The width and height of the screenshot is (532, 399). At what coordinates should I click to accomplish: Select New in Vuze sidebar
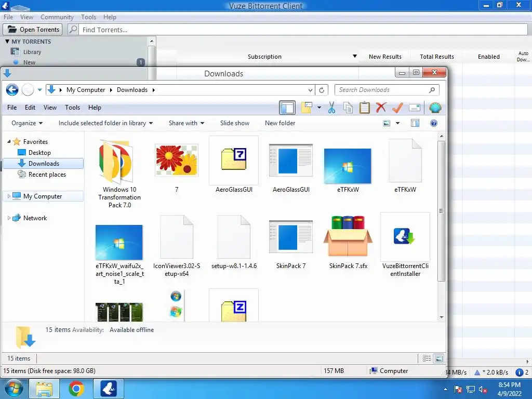coord(29,62)
